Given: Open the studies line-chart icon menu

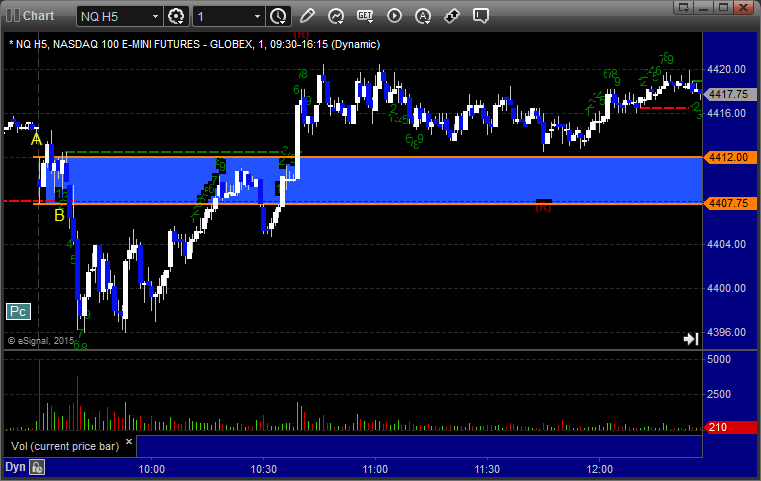Looking at the screenshot, I should 335,16.
